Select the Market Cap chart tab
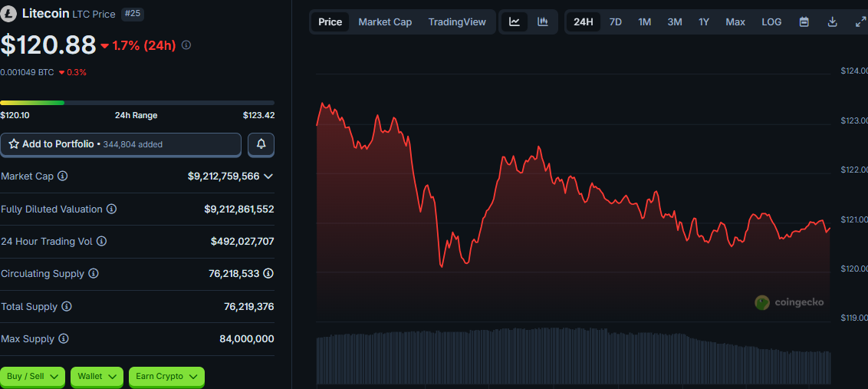This screenshot has width=868, height=389. pos(385,22)
